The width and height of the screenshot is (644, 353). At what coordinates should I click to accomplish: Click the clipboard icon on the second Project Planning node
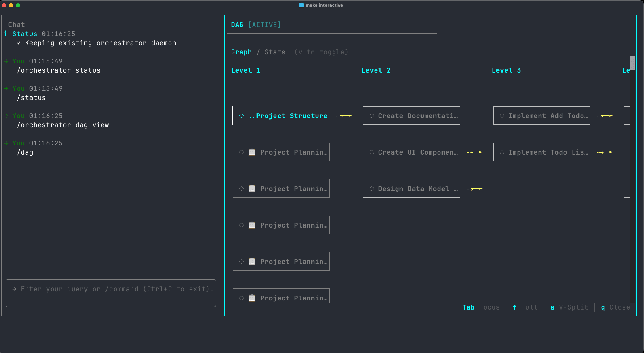pos(252,188)
